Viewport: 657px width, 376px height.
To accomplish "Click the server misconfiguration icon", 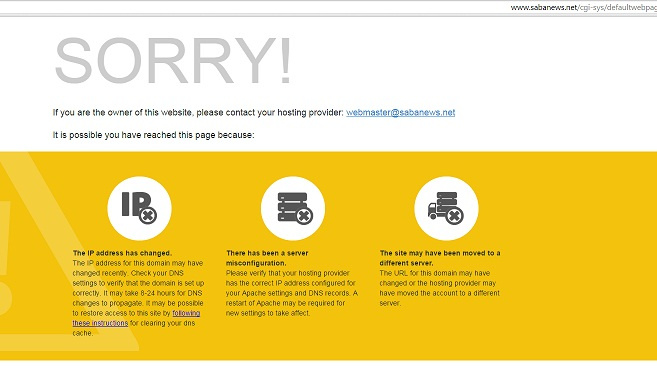I will (293, 208).
